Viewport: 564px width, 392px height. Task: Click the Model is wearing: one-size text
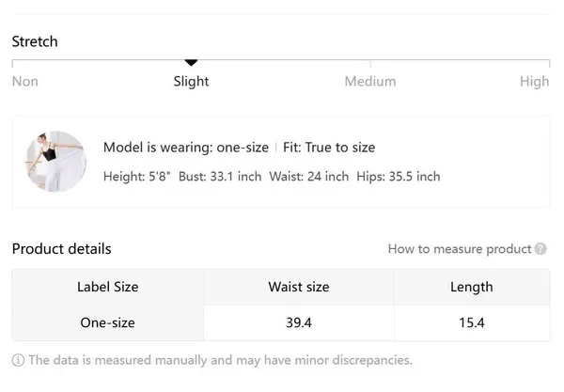pos(184,148)
